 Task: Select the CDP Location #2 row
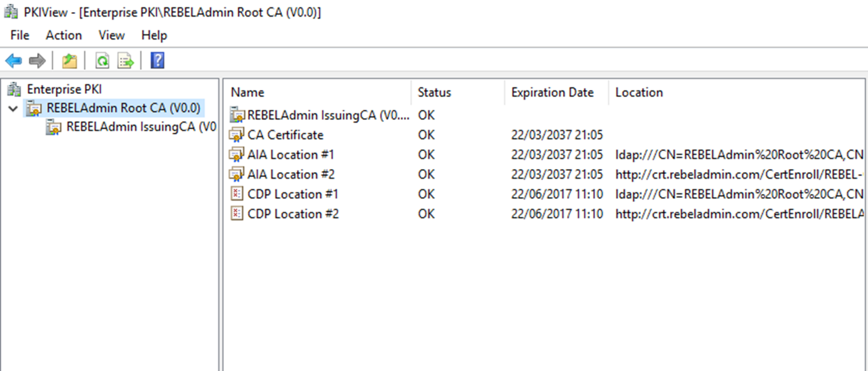(545, 214)
